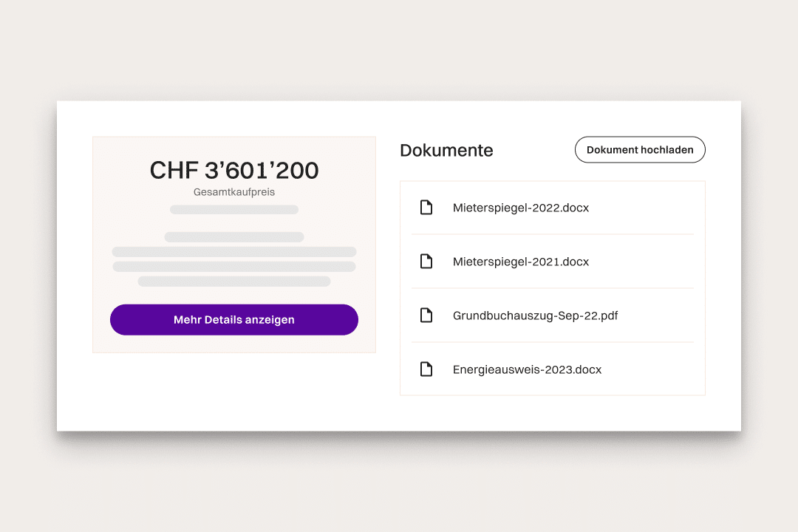The image size is (798, 532).
Task: Click the Gesamtkaufpreis label
Action: 233,192
